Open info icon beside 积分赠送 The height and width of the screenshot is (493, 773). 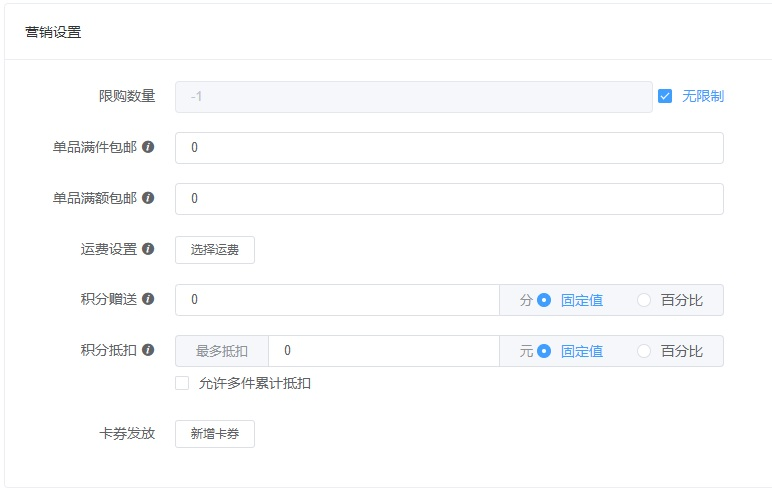pos(148,299)
